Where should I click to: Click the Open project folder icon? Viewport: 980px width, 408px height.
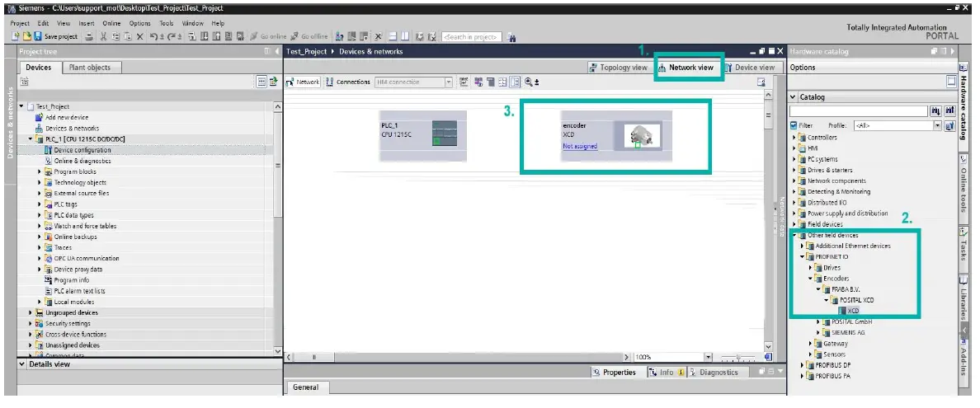(x=27, y=36)
